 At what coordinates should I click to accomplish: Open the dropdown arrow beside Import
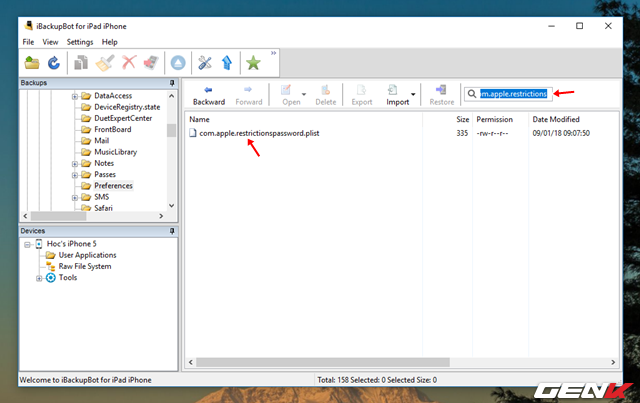coord(413,95)
